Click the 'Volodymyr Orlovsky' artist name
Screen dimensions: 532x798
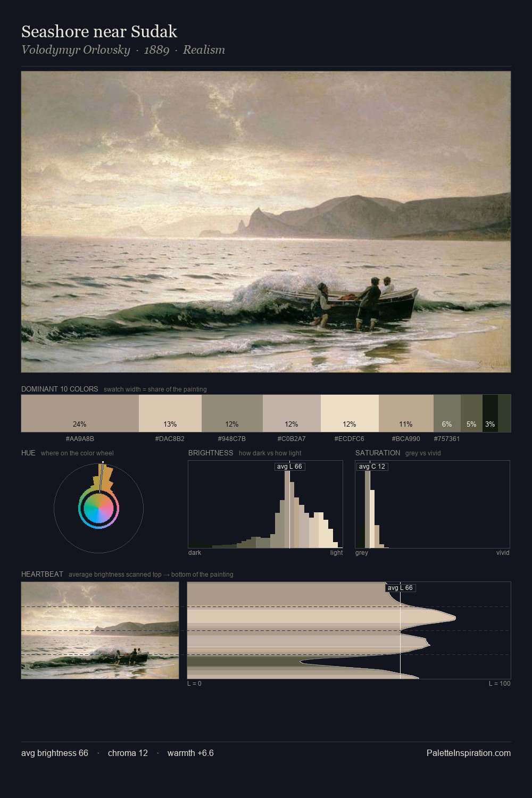click(76, 50)
